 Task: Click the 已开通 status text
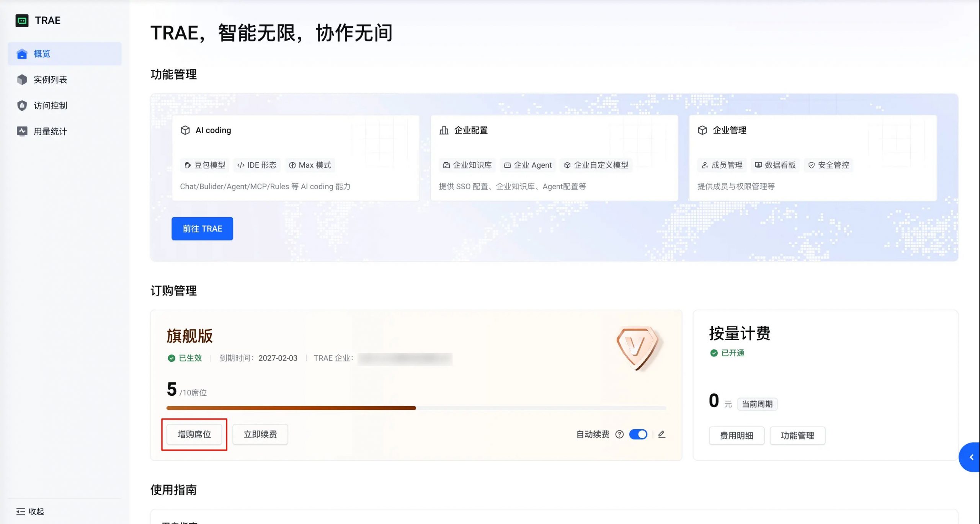click(x=733, y=353)
